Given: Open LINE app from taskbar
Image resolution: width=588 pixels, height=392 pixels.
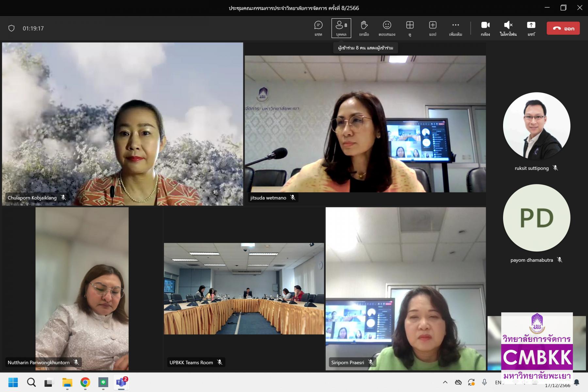Looking at the screenshot, I should click(103, 382).
